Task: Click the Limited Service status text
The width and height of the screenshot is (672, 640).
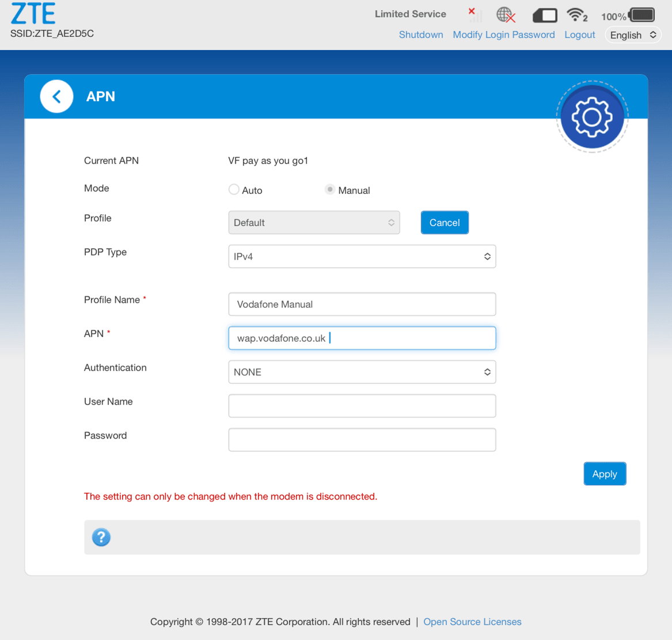Action: (410, 14)
